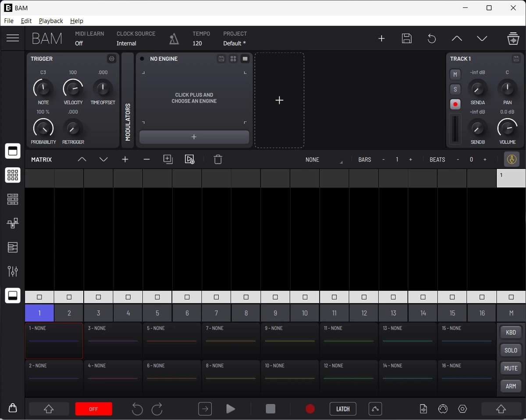The width and height of the screenshot is (526, 420).
Task: Click the ARM pad-mode button
Action: tap(511, 386)
